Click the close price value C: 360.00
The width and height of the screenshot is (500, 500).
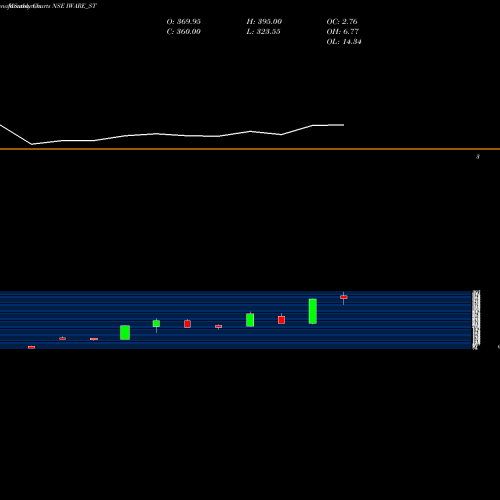coord(184,32)
